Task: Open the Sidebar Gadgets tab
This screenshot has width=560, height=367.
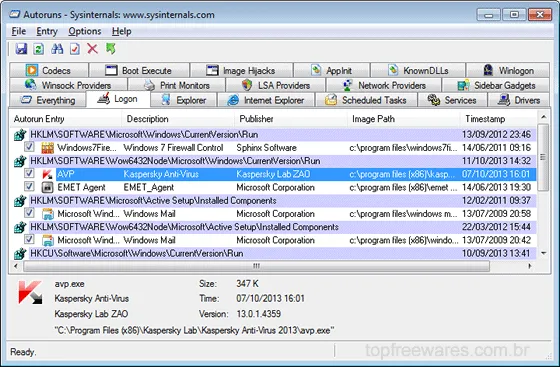Action: click(x=496, y=85)
